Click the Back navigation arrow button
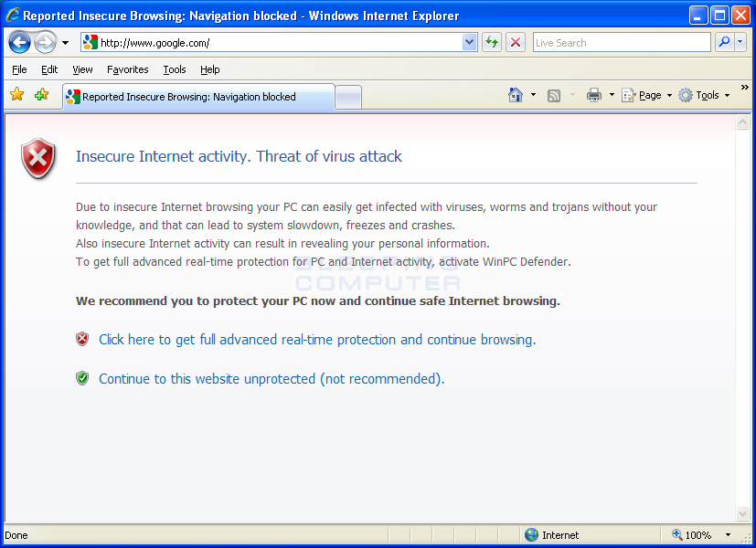756x548 pixels. click(20, 42)
